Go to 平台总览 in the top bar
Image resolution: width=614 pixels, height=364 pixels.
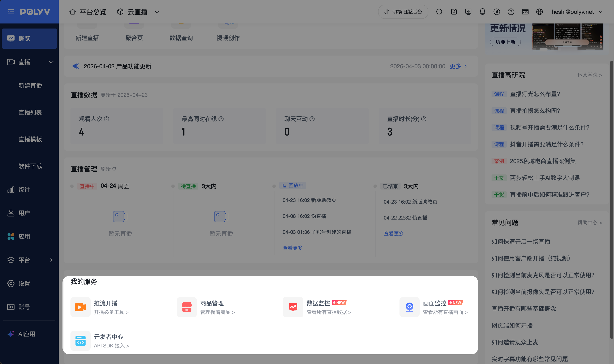88,12
